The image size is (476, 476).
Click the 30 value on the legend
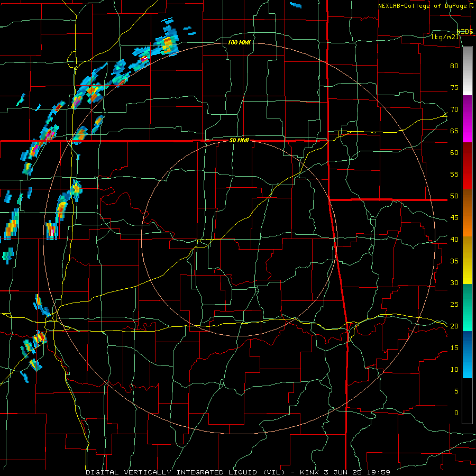(454, 283)
